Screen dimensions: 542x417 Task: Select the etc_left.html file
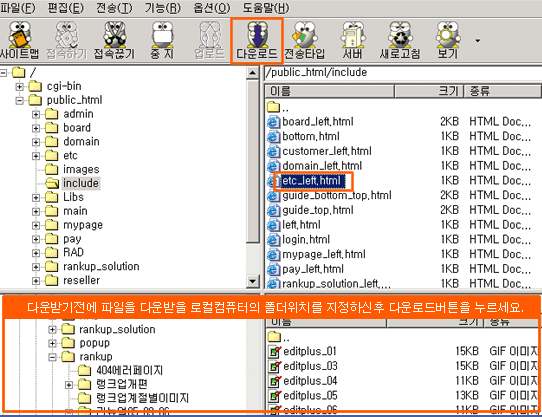[x=312, y=181]
